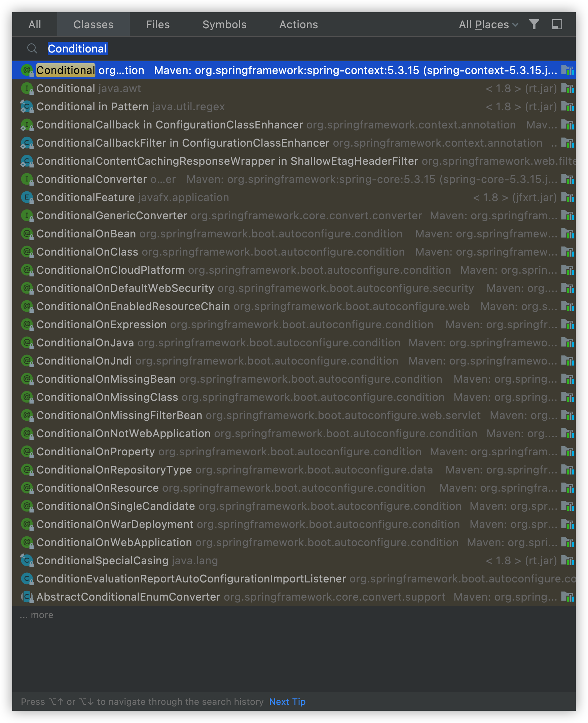588x723 pixels.
Task: Open the All Places scope dropdown
Action: click(x=488, y=25)
